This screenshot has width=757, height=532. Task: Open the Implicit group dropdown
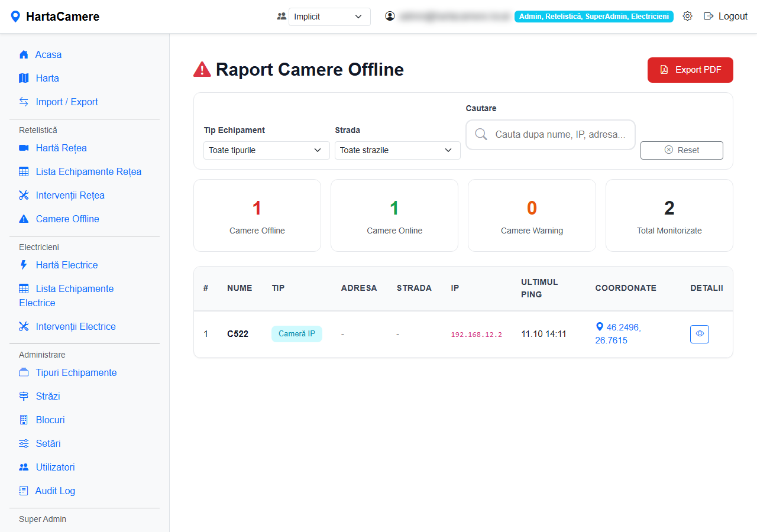pos(329,17)
